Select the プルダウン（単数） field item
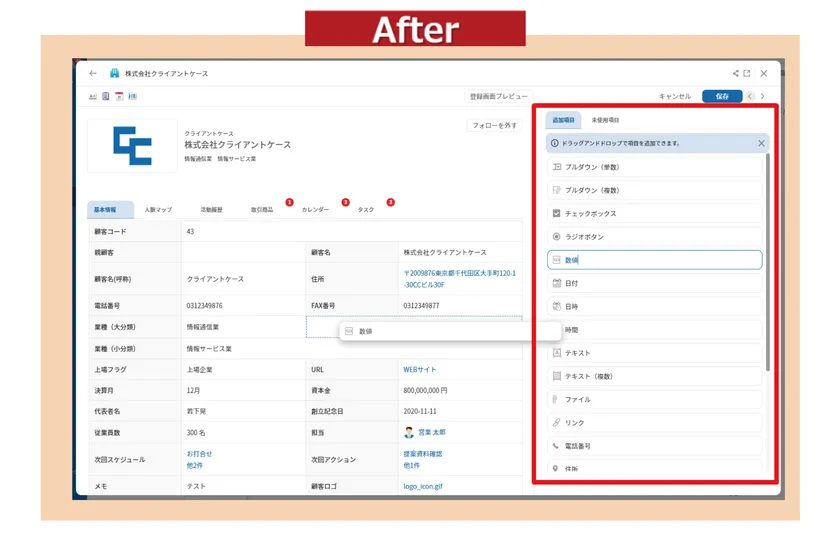This screenshot has height=539, width=840. pyautogui.click(x=655, y=167)
